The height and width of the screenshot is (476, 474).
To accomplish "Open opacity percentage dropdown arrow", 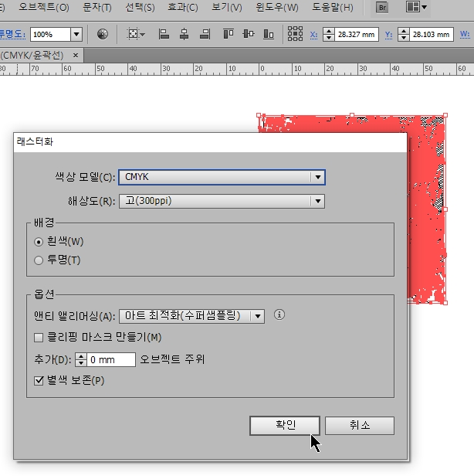I will [x=76, y=34].
